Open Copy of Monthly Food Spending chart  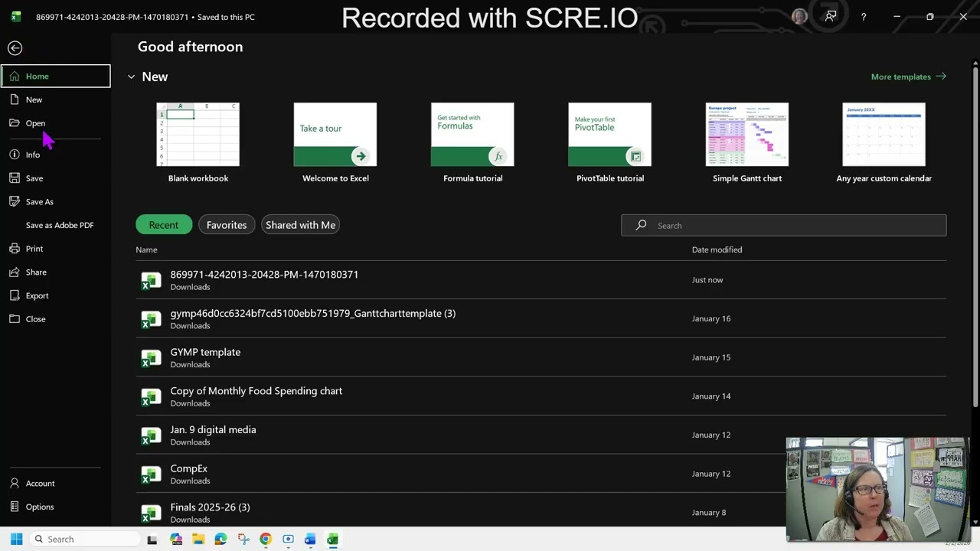point(541,396)
